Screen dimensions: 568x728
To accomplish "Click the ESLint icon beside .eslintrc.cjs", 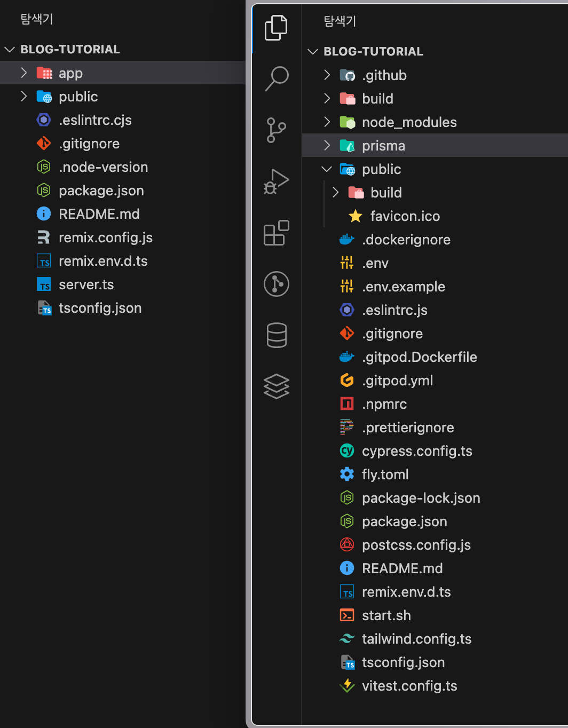I will pyautogui.click(x=44, y=120).
